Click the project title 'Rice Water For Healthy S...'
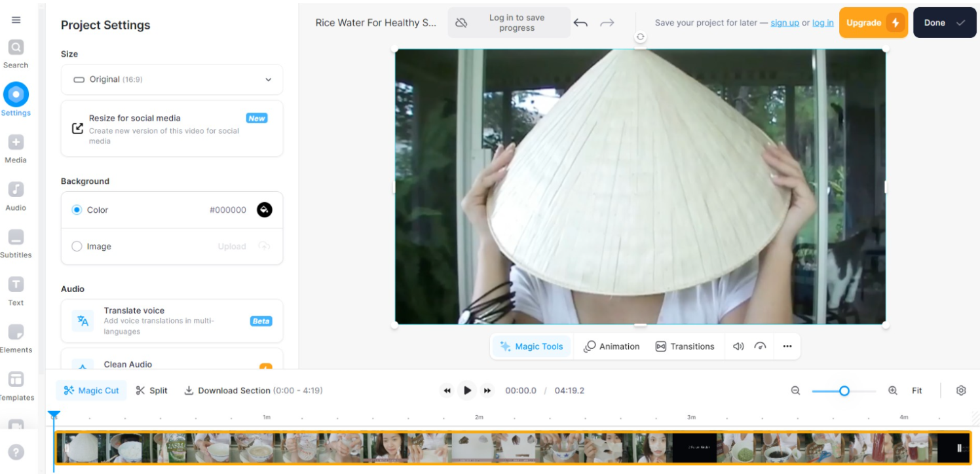980x474 pixels. pos(376,23)
